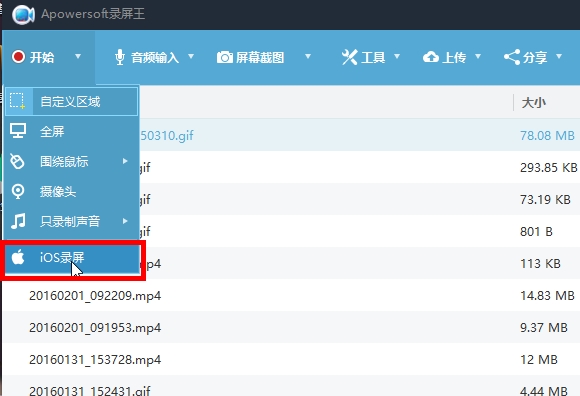580x396 pixels.
Task: Click the 上传 toolbar label
Action: pyautogui.click(x=454, y=57)
